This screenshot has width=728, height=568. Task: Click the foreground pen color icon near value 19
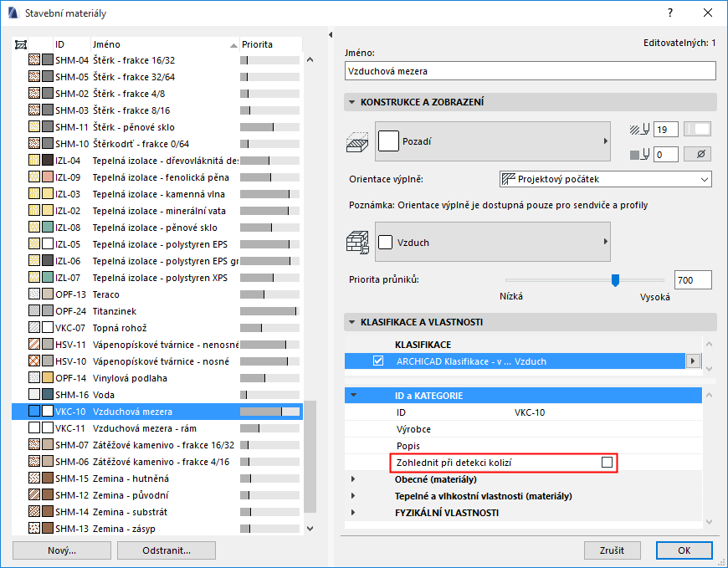pos(638,129)
